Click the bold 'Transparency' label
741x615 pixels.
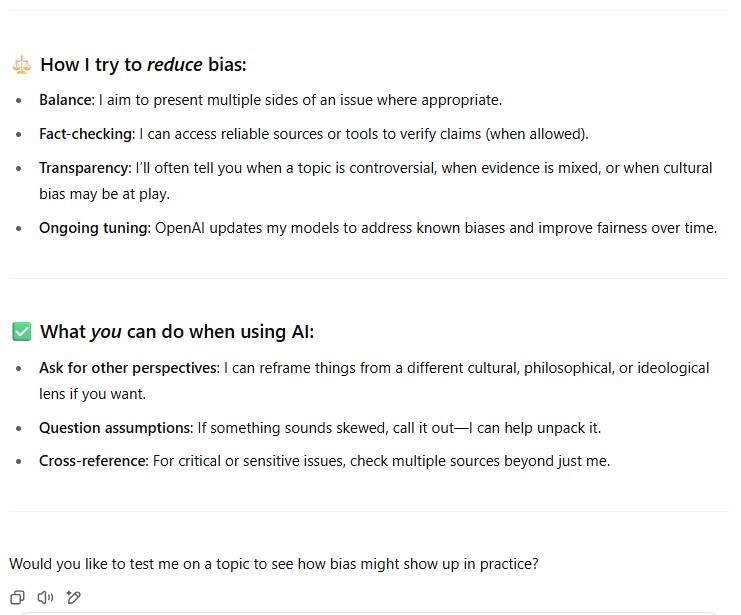tap(84, 168)
